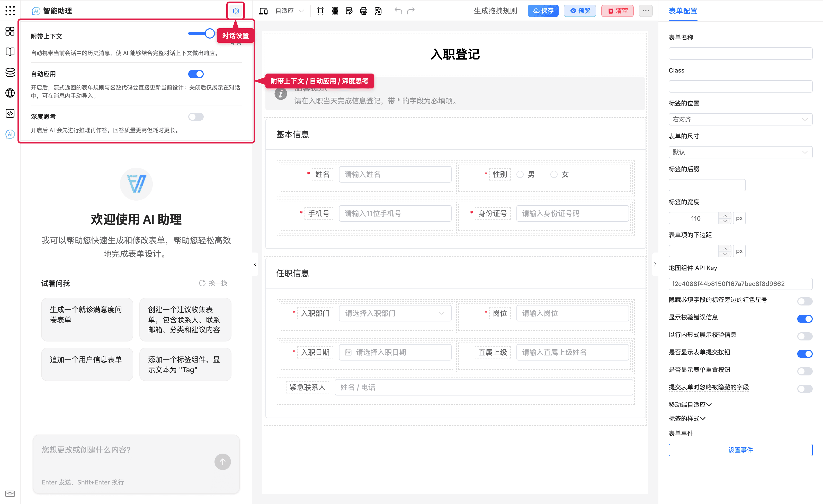This screenshot has height=504, width=823.
Task: Click the grid layout icon in toolbar
Action: coord(335,11)
